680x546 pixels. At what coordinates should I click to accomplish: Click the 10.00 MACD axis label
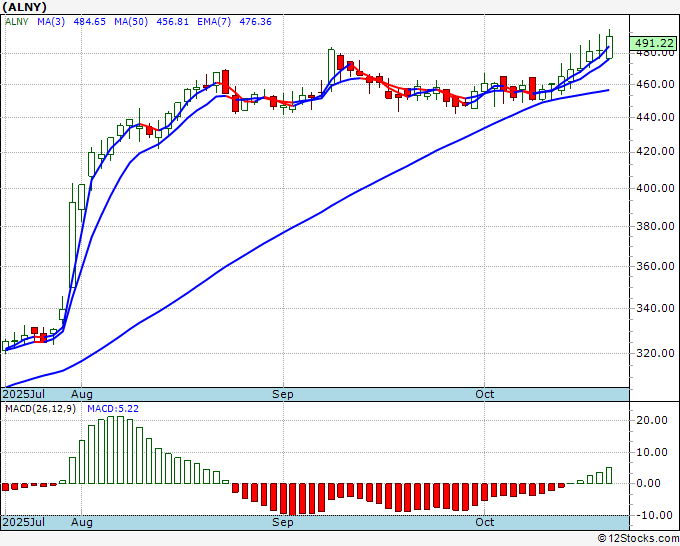click(651, 452)
